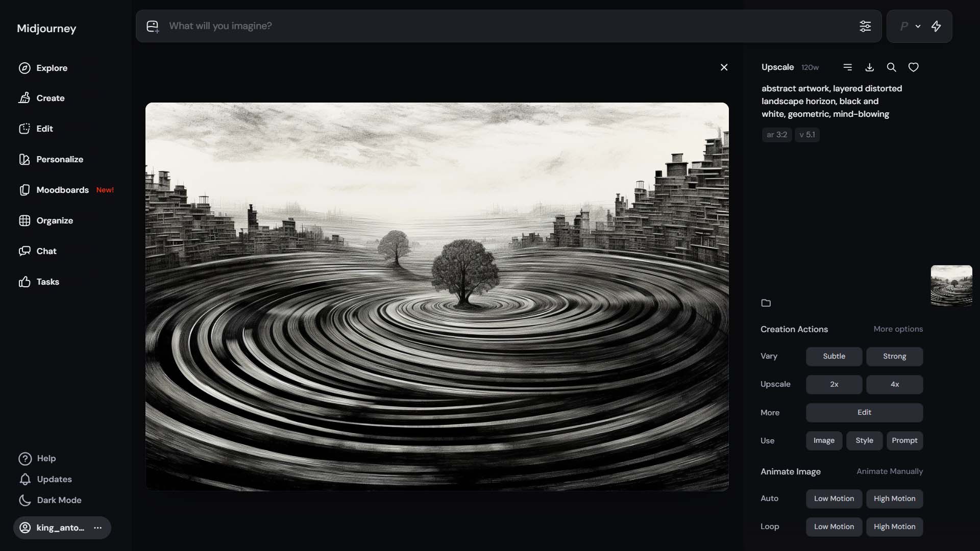Select the Edit icon in sidebar

tap(25, 129)
